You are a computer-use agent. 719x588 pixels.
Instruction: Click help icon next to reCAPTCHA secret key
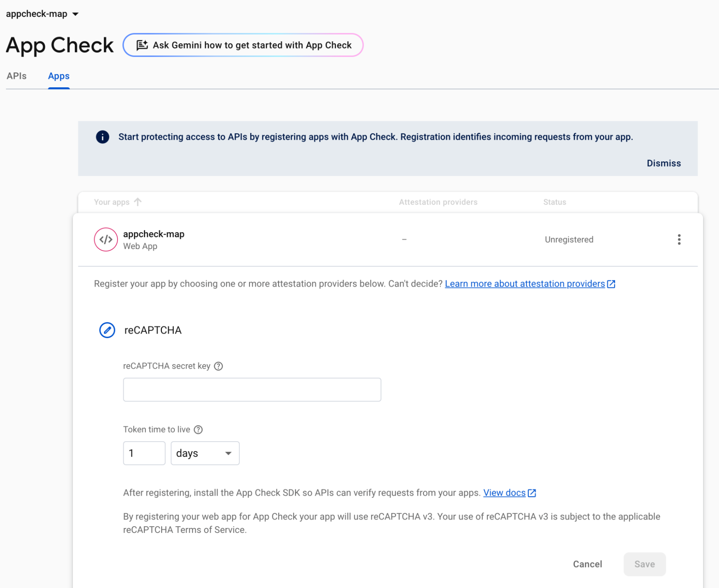[218, 366]
